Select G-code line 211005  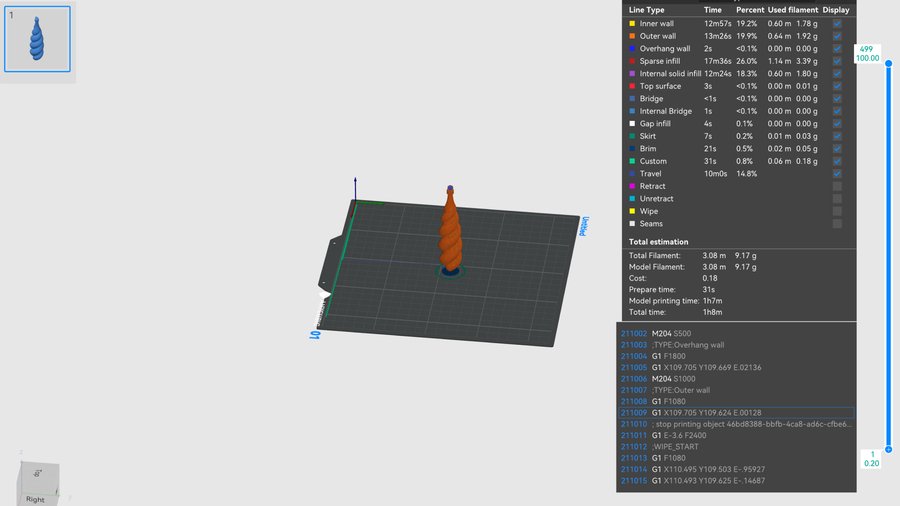coord(736,367)
